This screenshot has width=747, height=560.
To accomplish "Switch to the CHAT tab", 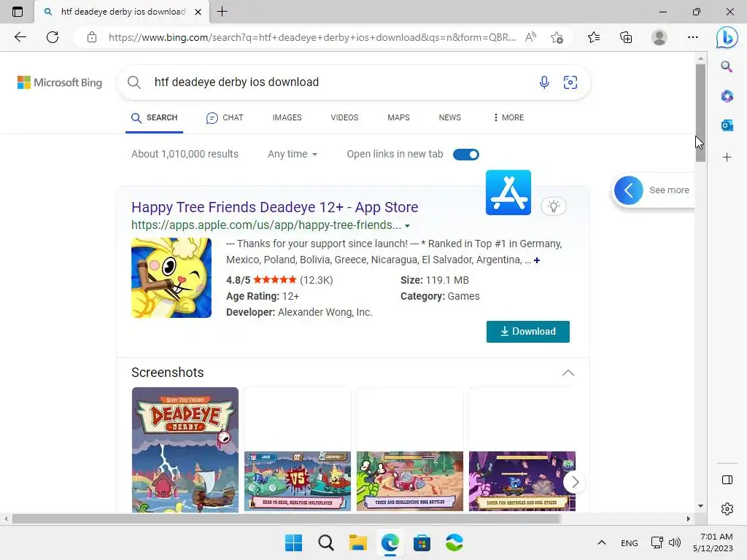I will pos(225,117).
